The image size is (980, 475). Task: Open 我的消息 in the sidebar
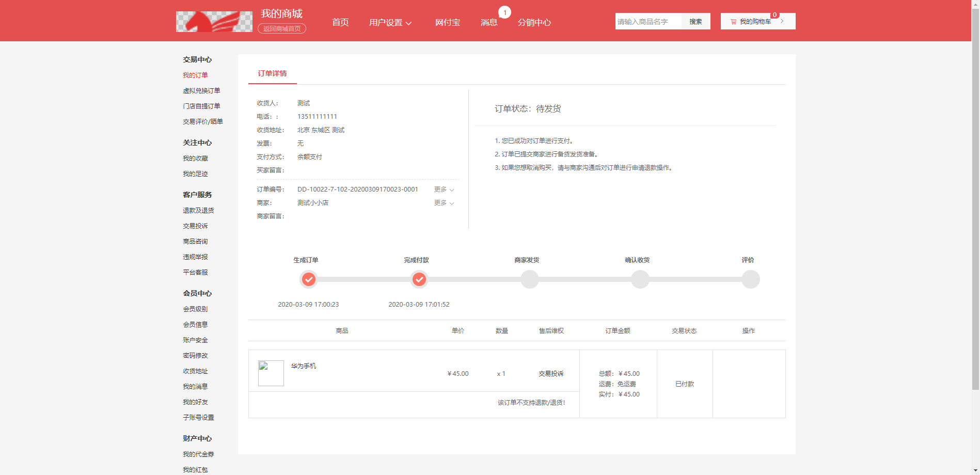click(x=195, y=387)
